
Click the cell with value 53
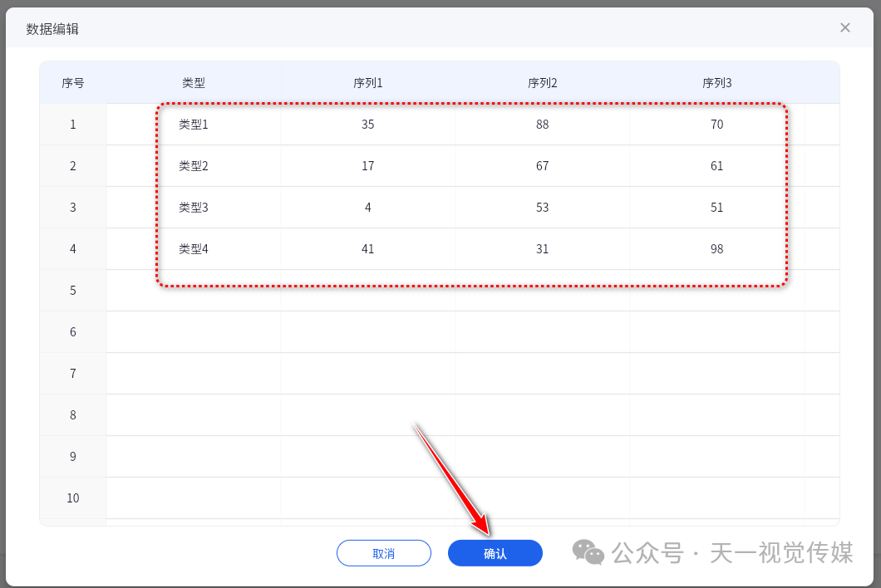click(x=542, y=207)
